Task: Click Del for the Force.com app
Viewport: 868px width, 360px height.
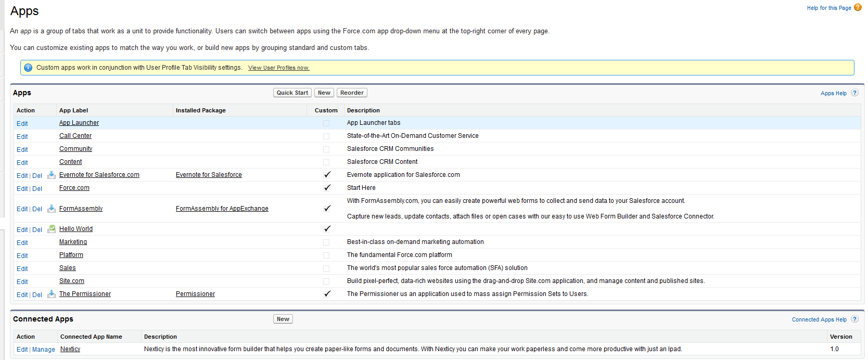Action: (x=37, y=189)
